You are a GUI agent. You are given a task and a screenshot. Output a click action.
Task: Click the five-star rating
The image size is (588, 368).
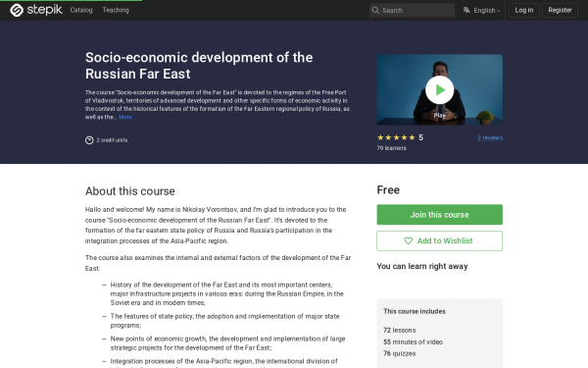pos(396,137)
